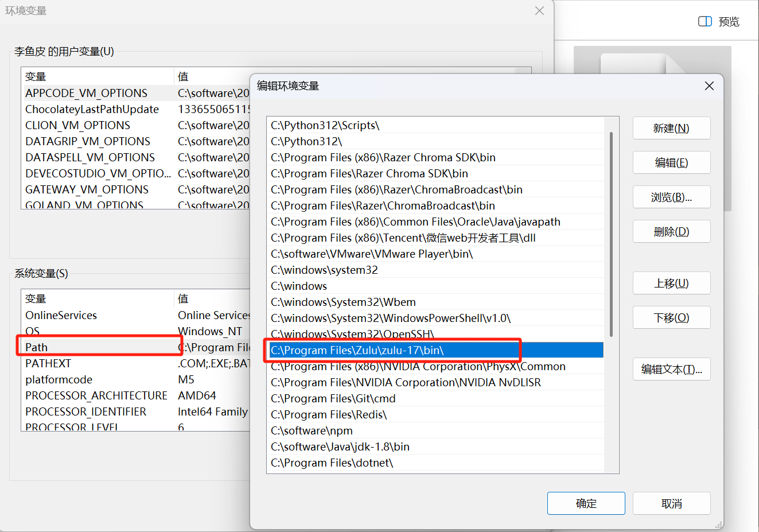
Task: Click the path list vertical scrollbar
Action: pyautogui.click(x=611, y=234)
